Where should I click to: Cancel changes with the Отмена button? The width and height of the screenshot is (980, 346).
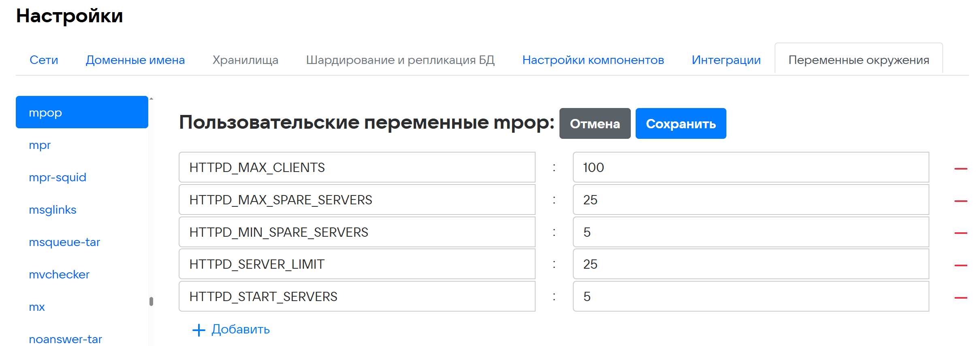(x=594, y=123)
